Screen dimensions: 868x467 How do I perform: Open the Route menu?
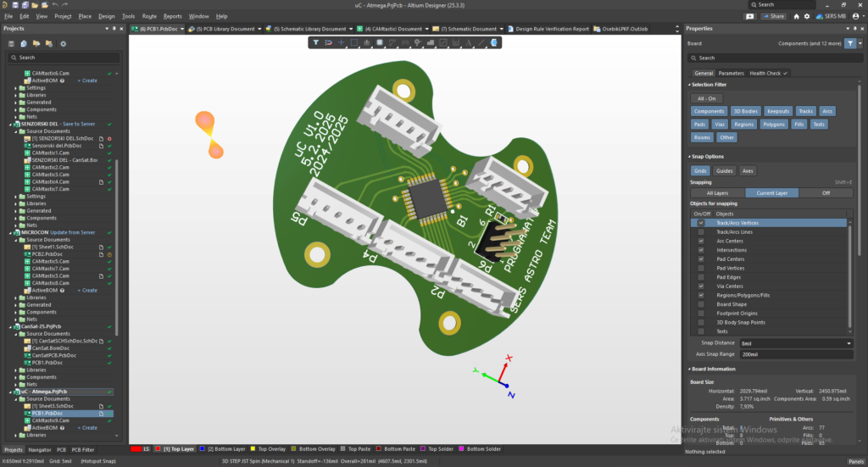pyautogui.click(x=149, y=16)
